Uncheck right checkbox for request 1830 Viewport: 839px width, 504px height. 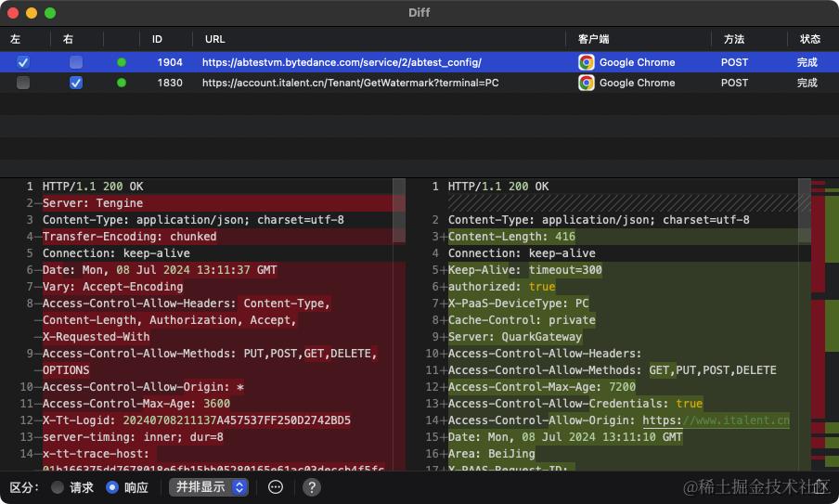[x=76, y=83]
